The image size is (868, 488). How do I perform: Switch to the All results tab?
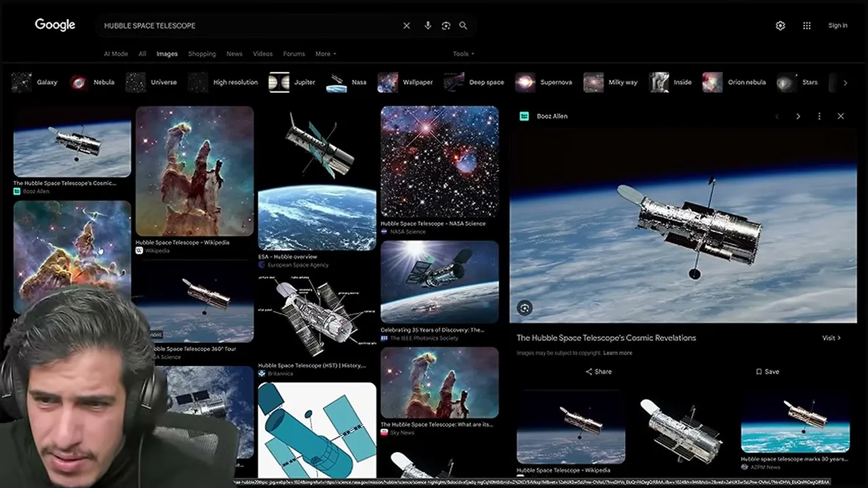tap(142, 54)
